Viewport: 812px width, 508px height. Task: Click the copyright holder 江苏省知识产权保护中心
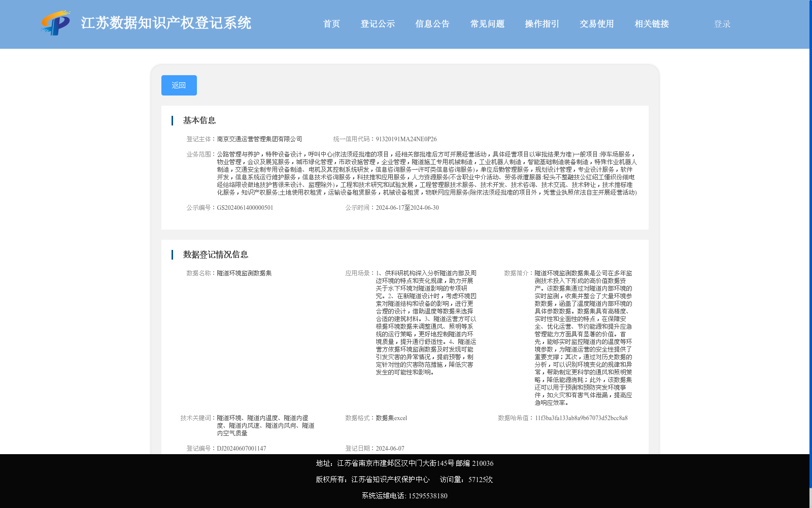[x=390, y=480]
